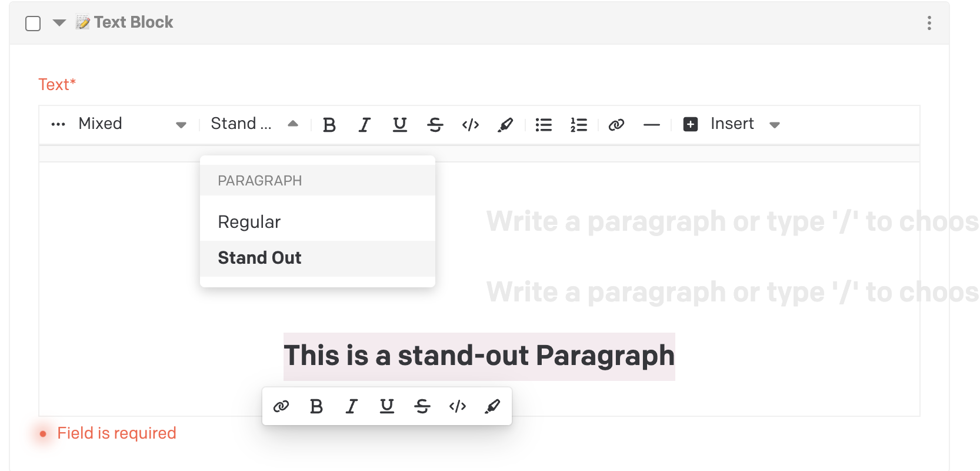Open Text Block options kebab menu
Image resolution: width=980 pixels, height=471 pixels.
(x=929, y=23)
